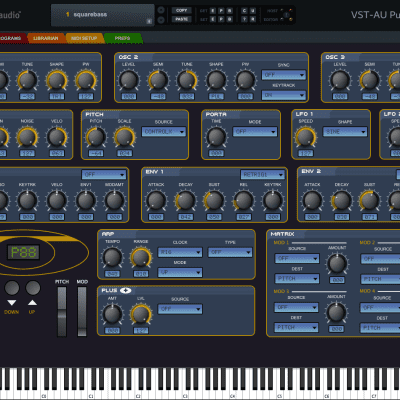This screenshot has height=400, width=400.
Task: Click filter MODAMT knob
Action: click(115, 200)
